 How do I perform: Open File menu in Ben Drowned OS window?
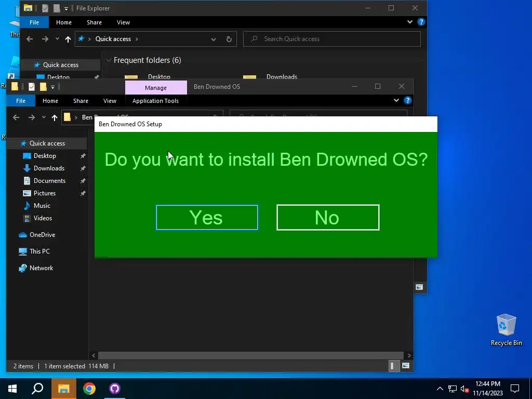tap(21, 101)
